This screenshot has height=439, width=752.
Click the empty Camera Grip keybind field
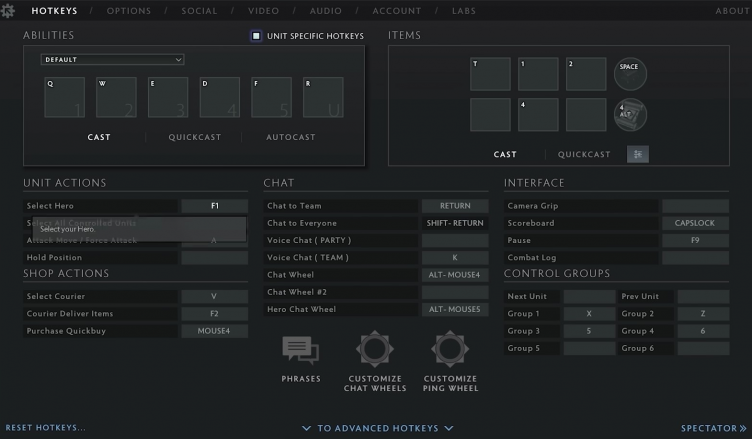pos(695,206)
